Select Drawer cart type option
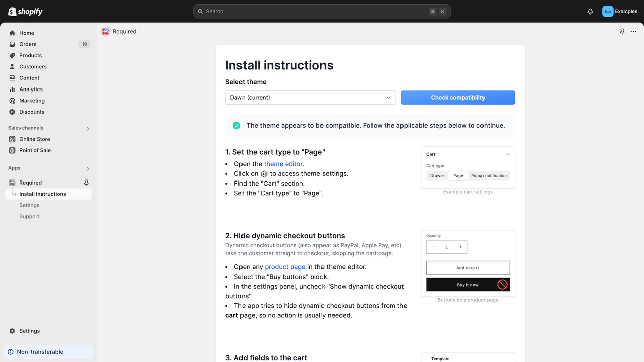The width and height of the screenshot is (644, 362). click(437, 176)
